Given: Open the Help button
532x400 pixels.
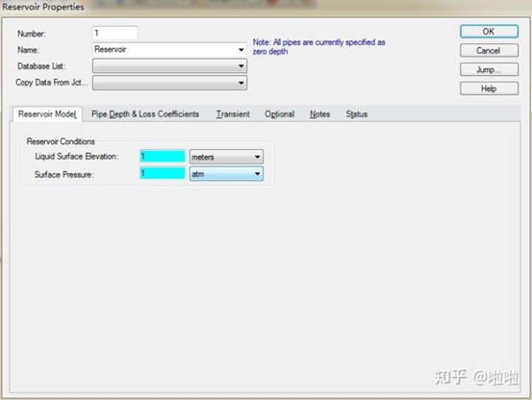Looking at the screenshot, I should [489, 88].
